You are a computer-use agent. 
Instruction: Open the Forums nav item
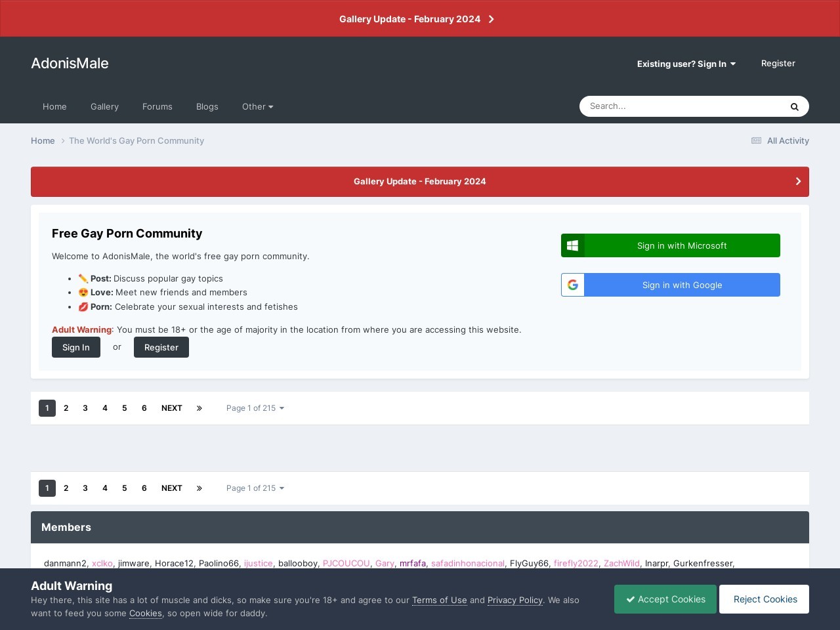click(157, 106)
